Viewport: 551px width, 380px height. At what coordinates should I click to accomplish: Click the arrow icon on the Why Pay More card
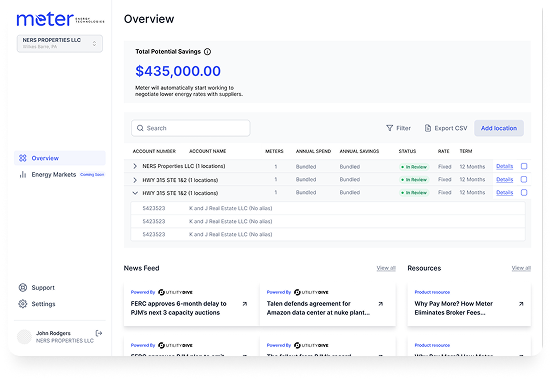pos(521,304)
